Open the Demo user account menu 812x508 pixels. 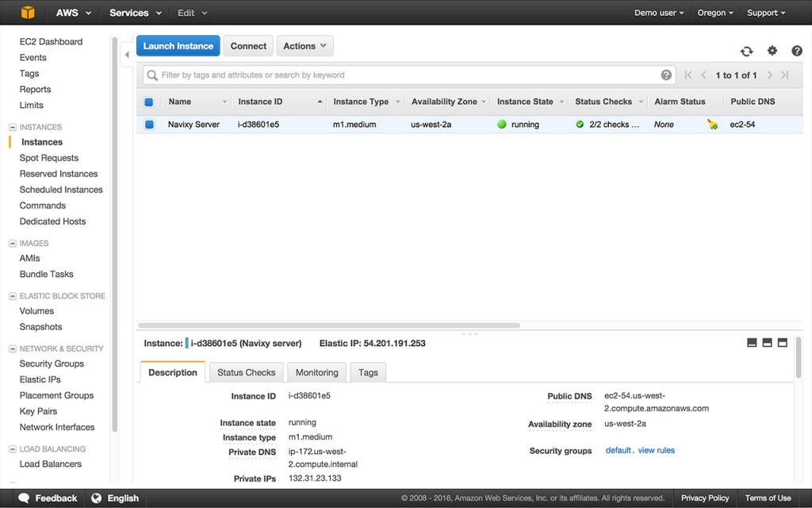[659, 13]
